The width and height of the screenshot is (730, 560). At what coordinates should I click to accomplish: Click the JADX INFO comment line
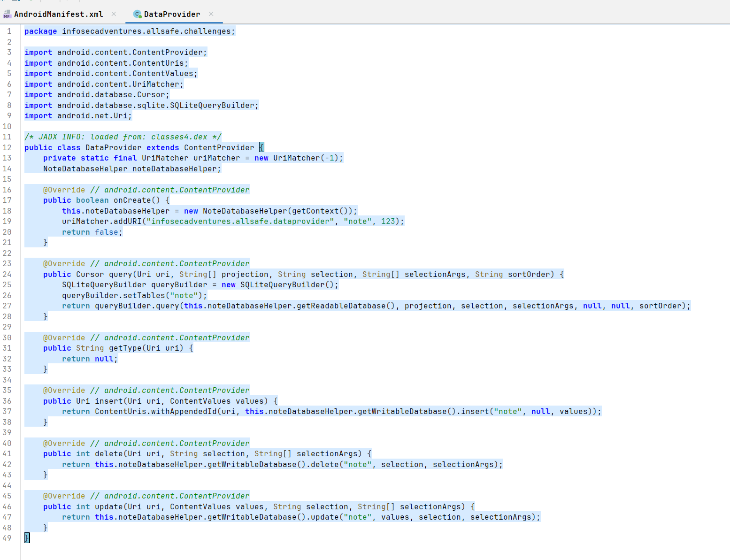pos(123,137)
